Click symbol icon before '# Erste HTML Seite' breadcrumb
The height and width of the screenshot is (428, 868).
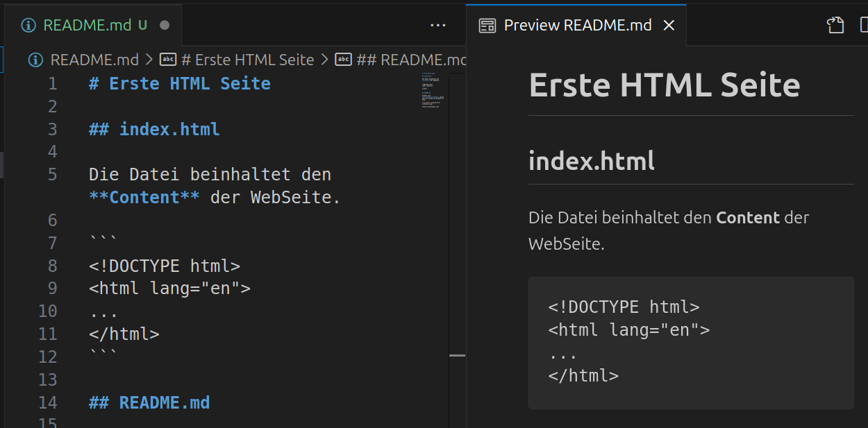tap(168, 60)
